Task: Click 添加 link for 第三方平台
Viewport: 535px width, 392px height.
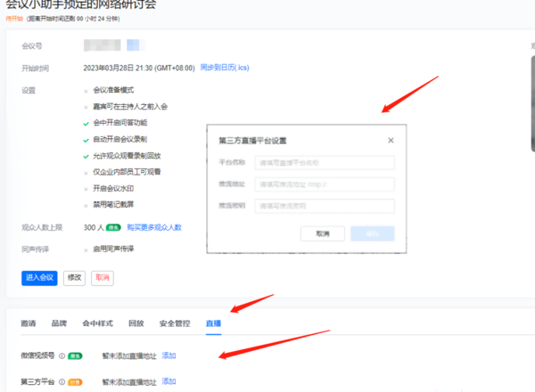Action: pos(169,381)
